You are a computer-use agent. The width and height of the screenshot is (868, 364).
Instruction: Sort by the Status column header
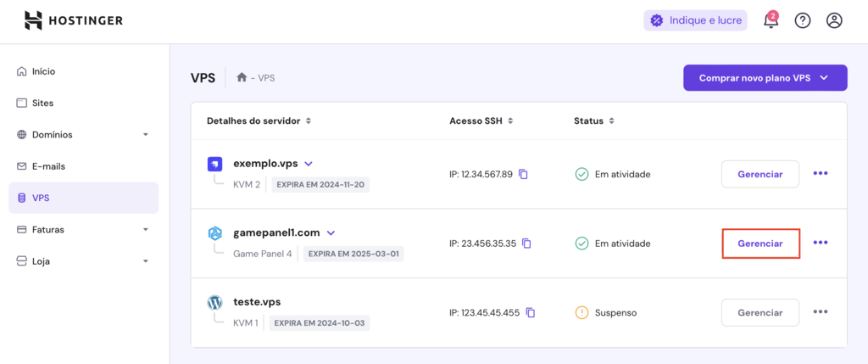point(593,121)
